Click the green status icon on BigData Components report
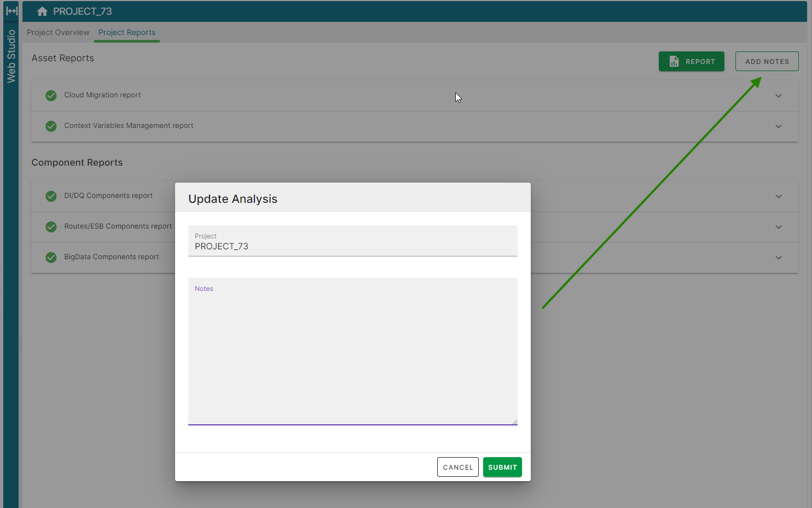This screenshot has height=508, width=812. (x=50, y=257)
